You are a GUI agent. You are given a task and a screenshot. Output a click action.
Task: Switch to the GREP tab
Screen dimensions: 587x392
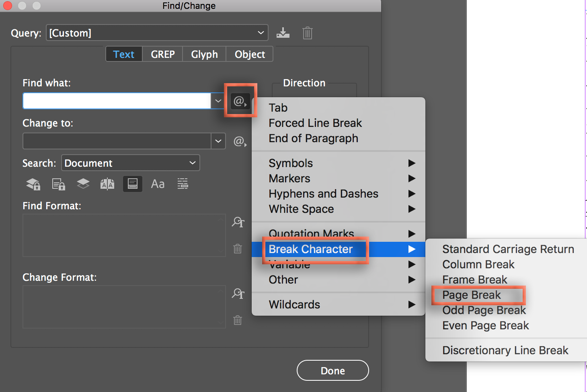162,54
